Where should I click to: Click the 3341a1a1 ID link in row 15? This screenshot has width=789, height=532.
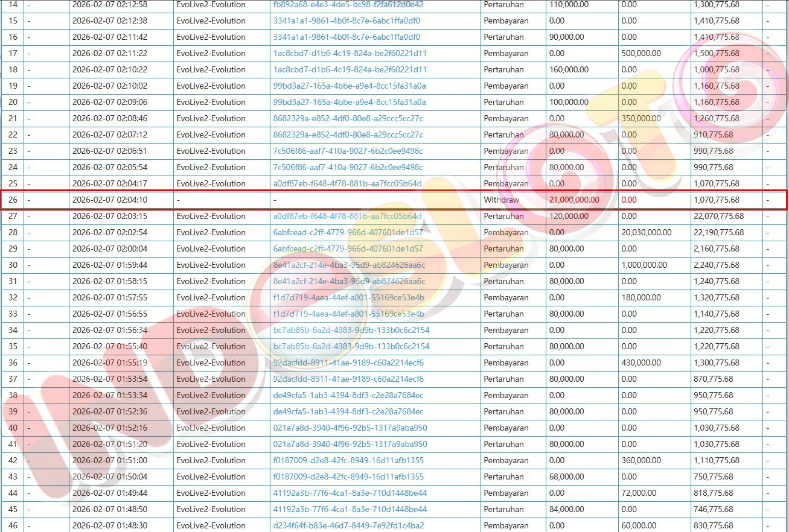click(x=347, y=21)
